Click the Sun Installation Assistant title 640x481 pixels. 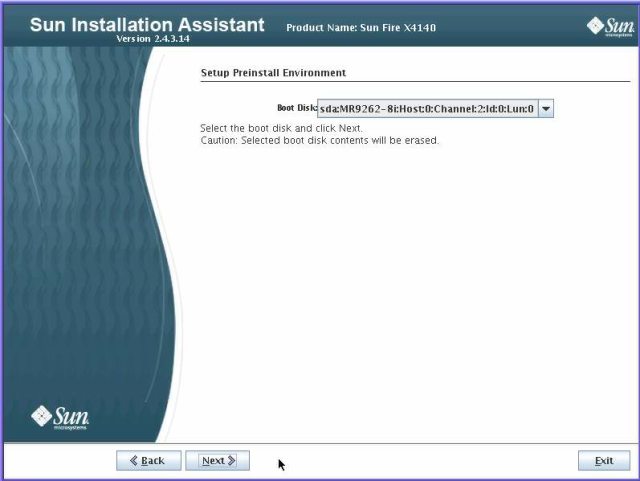[147, 24]
